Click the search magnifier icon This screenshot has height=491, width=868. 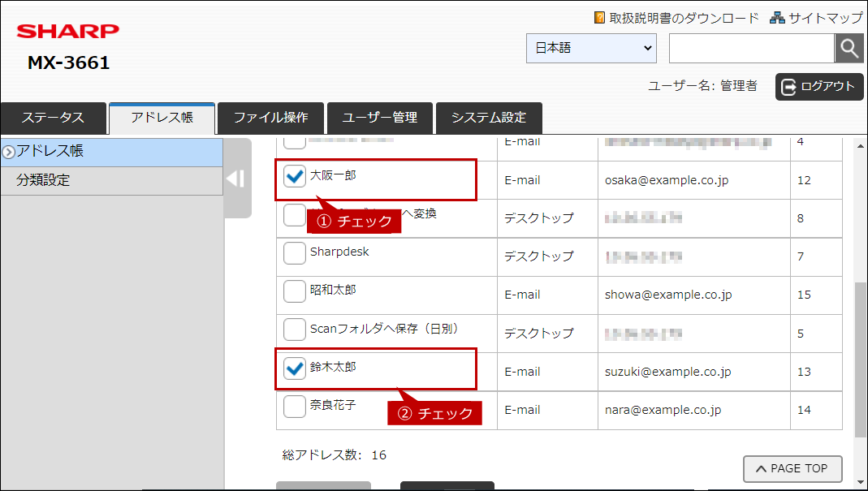[x=849, y=48]
